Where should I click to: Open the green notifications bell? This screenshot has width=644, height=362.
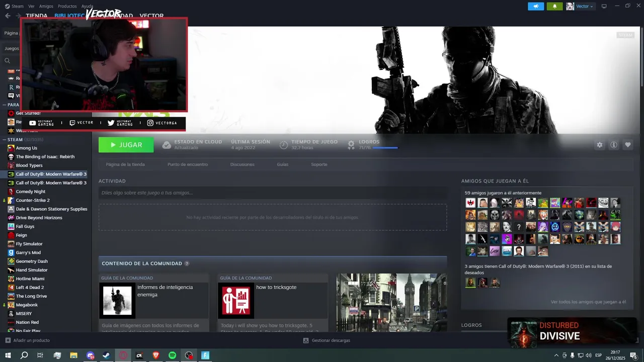555,6
